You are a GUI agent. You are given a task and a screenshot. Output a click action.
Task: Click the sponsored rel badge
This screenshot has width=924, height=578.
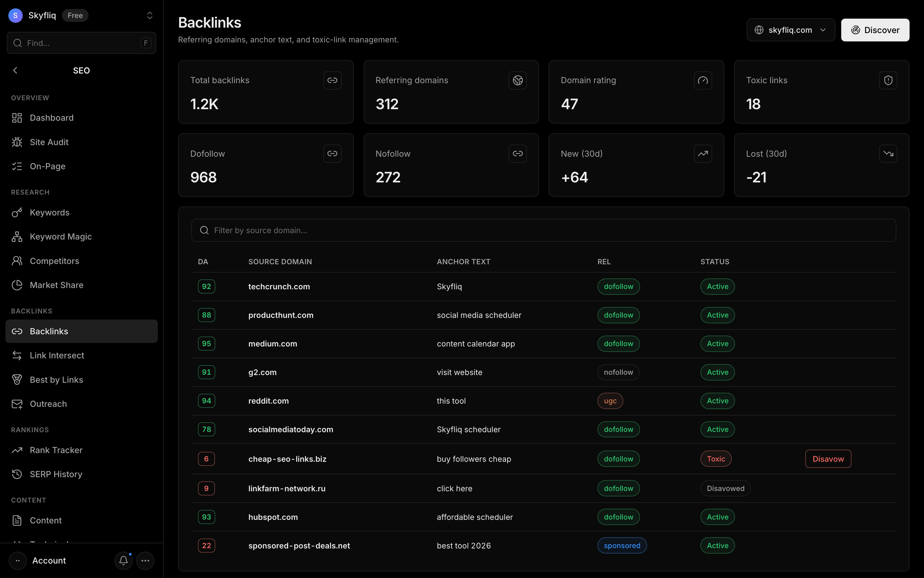coord(622,546)
